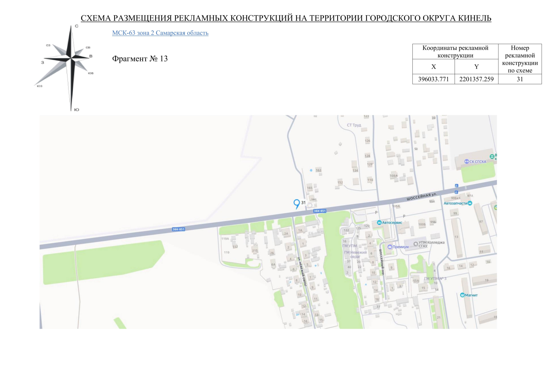555x392 pixels.
Task: Select the X coordinate value 396033.771
Action: [x=433, y=79]
